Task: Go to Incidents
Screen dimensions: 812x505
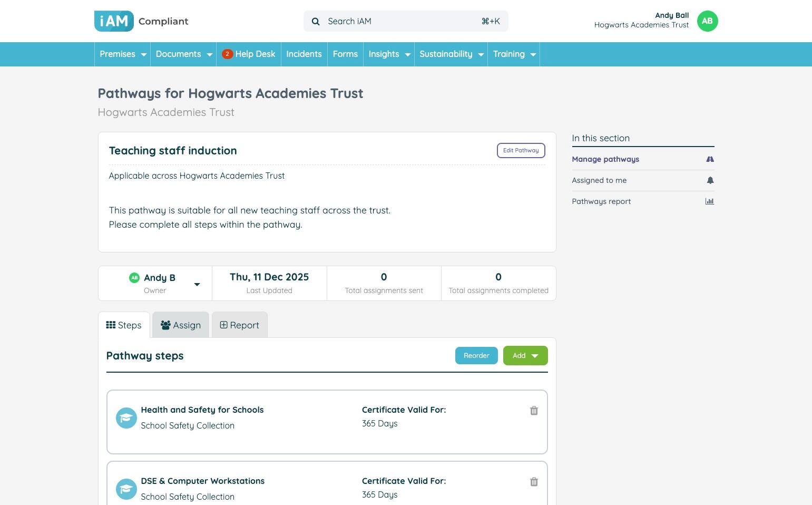Action: coord(304,54)
